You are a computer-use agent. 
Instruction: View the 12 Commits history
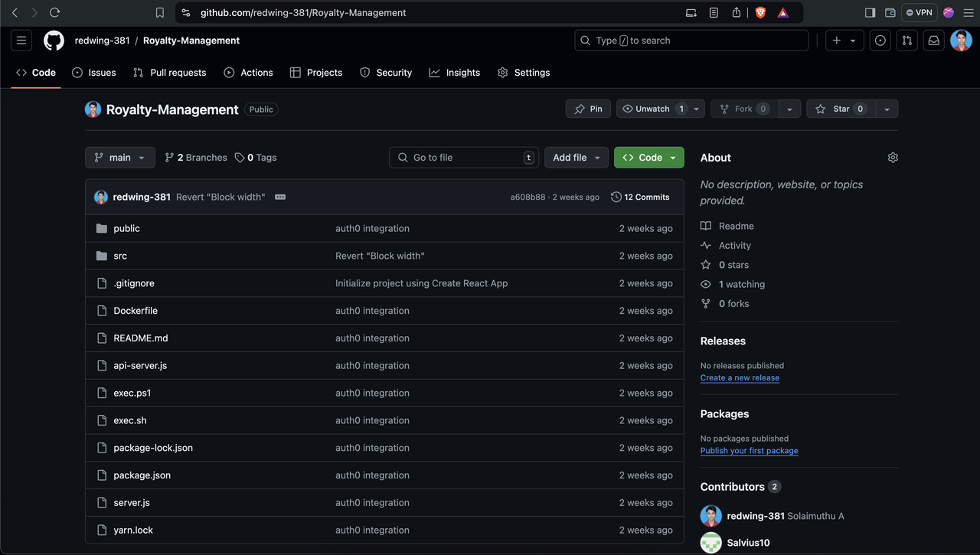pyautogui.click(x=640, y=197)
